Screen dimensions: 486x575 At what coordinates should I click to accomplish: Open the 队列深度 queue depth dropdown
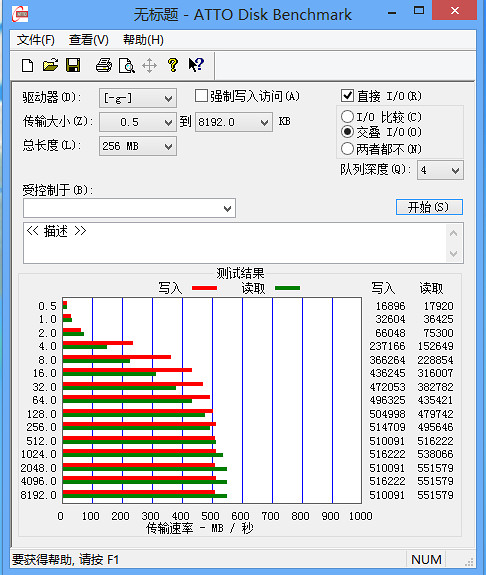coord(440,170)
